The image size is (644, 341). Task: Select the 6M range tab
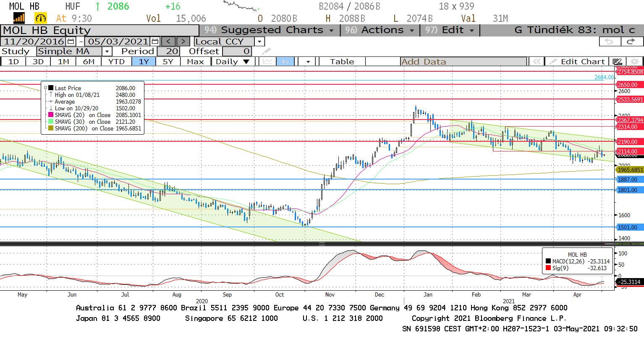tap(89, 62)
